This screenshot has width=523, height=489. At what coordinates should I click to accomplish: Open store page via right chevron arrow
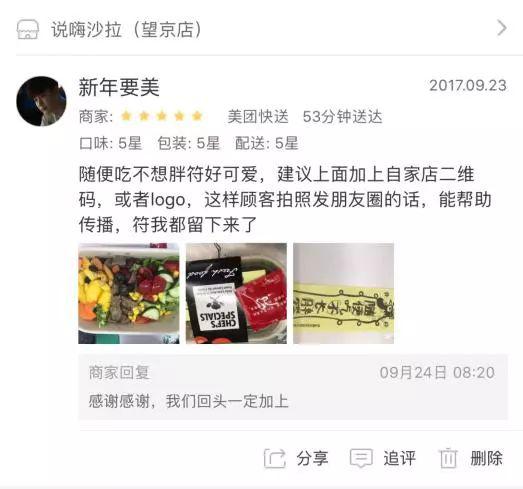[x=502, y=28]
